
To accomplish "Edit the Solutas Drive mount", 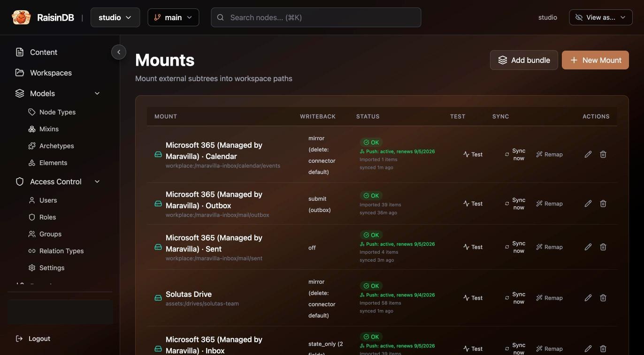I will tap(588, 298).
